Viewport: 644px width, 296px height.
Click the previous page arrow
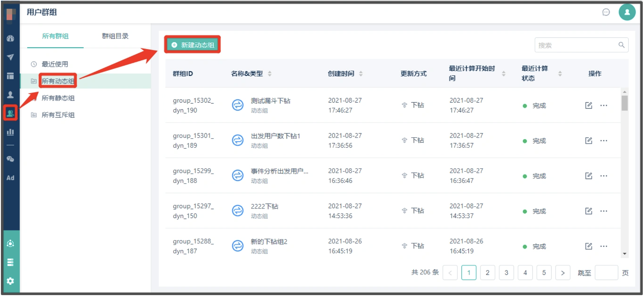point(450,273)
